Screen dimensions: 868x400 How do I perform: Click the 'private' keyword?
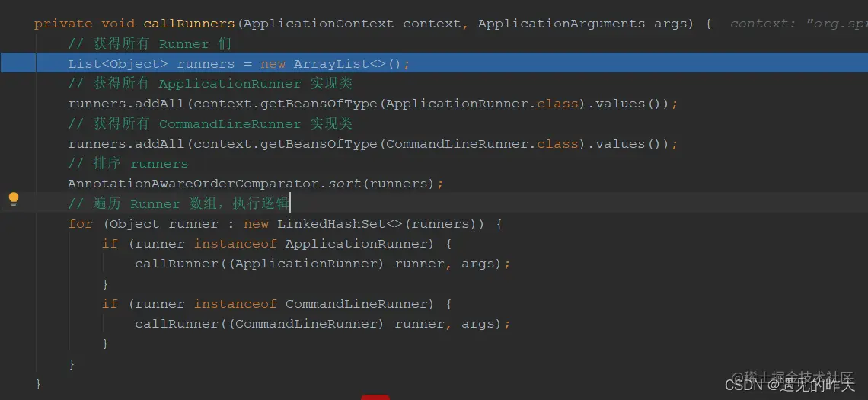pyautogui.click(x=63, y=24)
